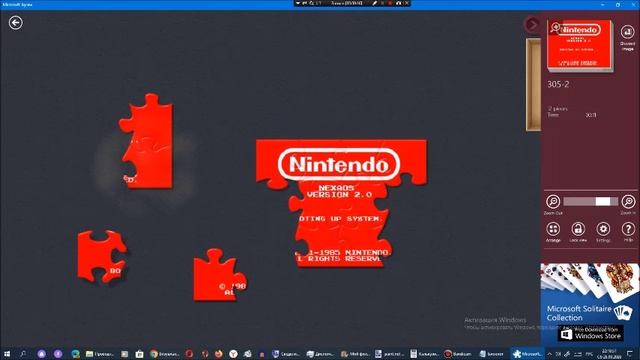Go back using the back arrow

16,22
